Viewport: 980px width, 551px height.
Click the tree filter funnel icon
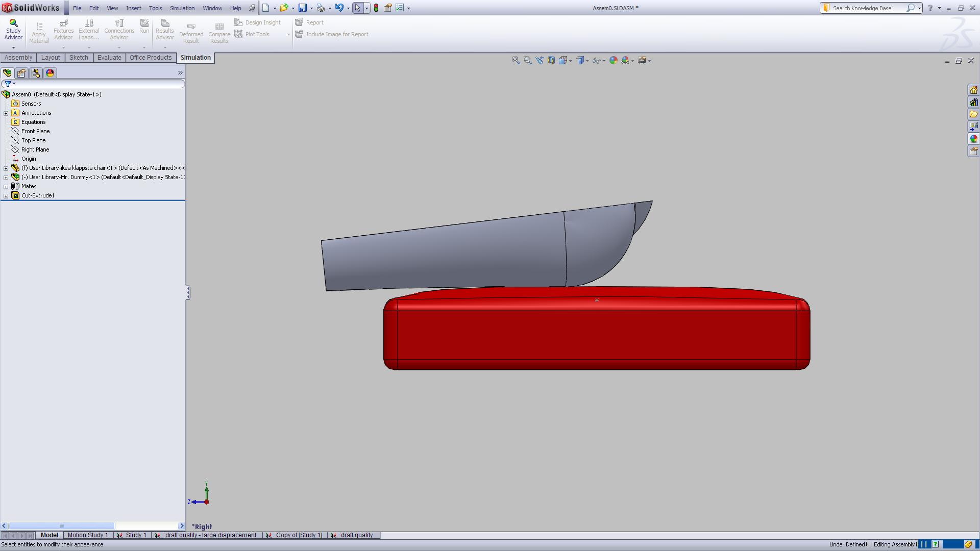click(8, 84)
